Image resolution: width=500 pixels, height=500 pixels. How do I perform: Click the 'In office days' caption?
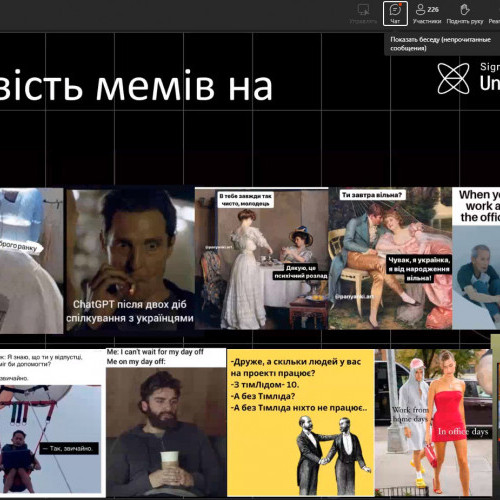coord(463,431)
